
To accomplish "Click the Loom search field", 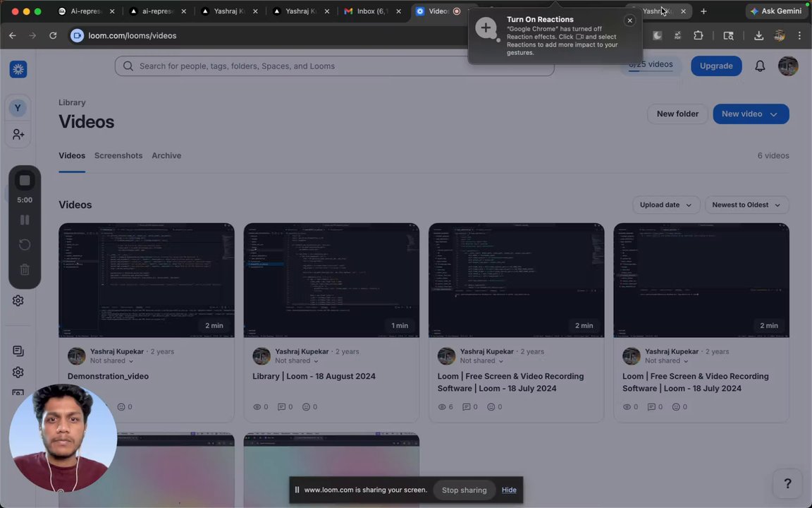I will [335, 66].
